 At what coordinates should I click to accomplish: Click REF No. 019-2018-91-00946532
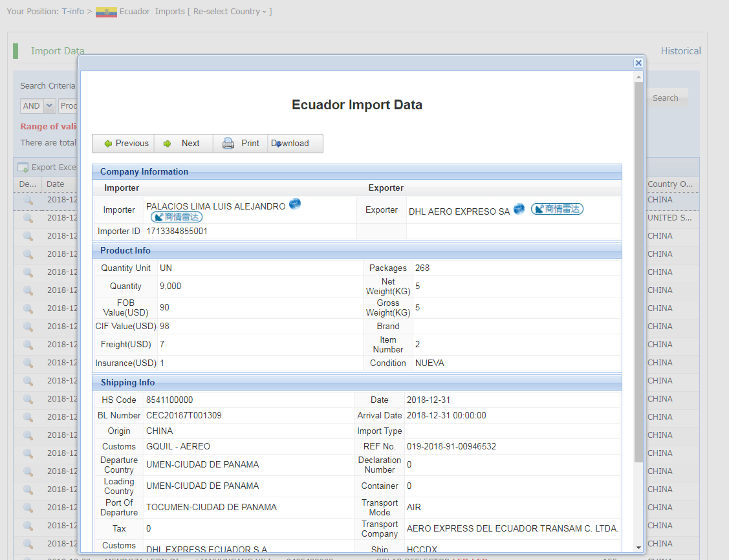pyautogui.click(x=451, y=447)
